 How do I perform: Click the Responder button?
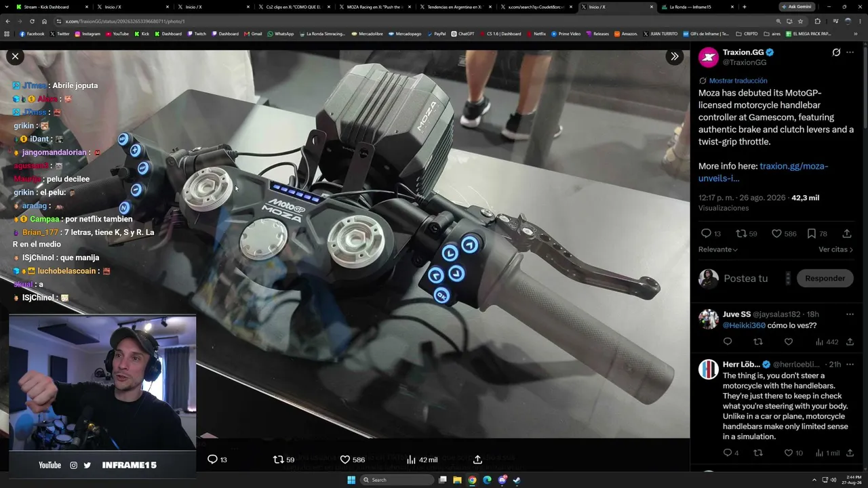point(825,279)
